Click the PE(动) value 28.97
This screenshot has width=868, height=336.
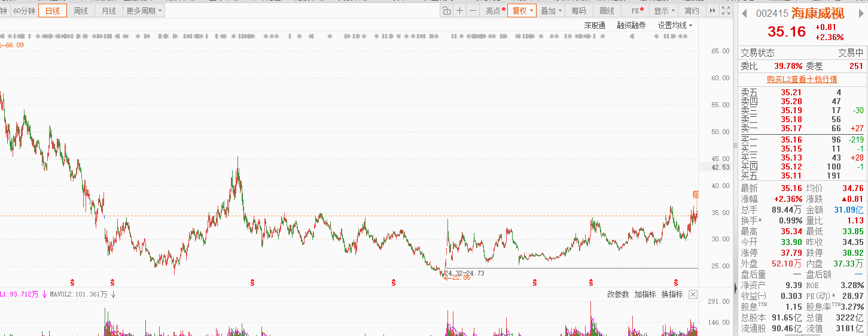(853, 296)
